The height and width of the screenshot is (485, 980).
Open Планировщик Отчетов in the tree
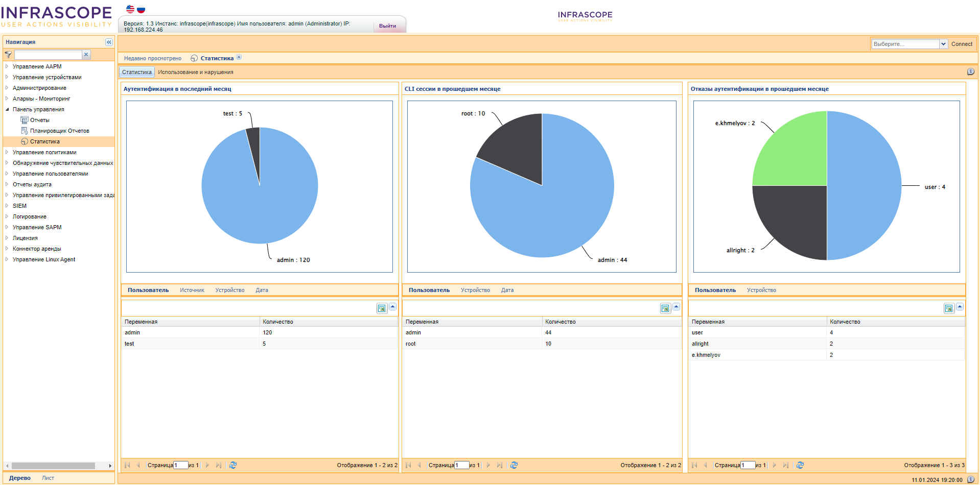tap(60, 131)
